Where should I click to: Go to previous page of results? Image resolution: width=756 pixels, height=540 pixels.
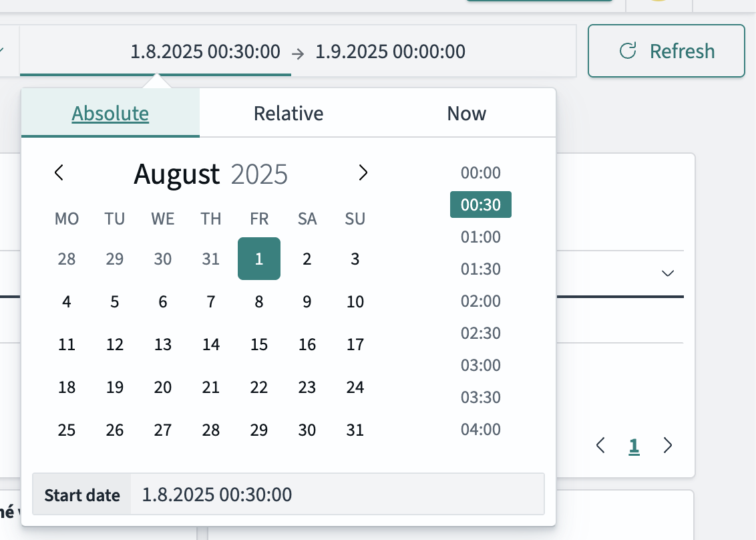600,446
